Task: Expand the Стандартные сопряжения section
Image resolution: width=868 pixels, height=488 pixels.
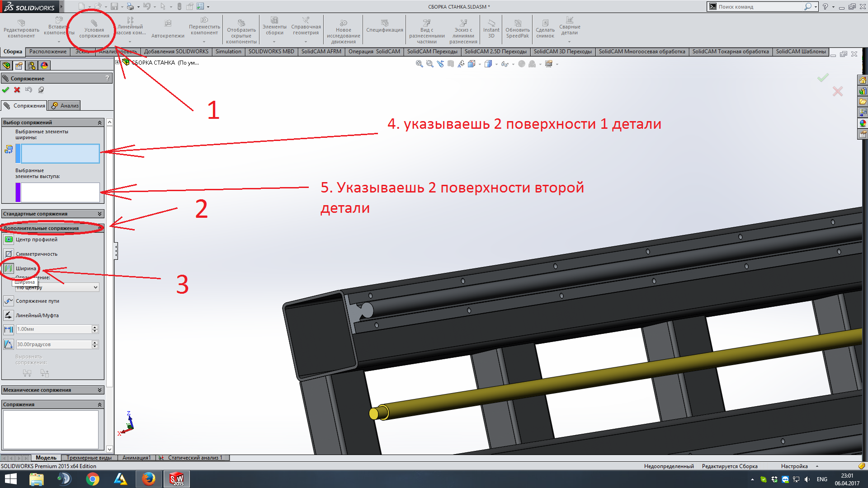Action: pos(99,214)
